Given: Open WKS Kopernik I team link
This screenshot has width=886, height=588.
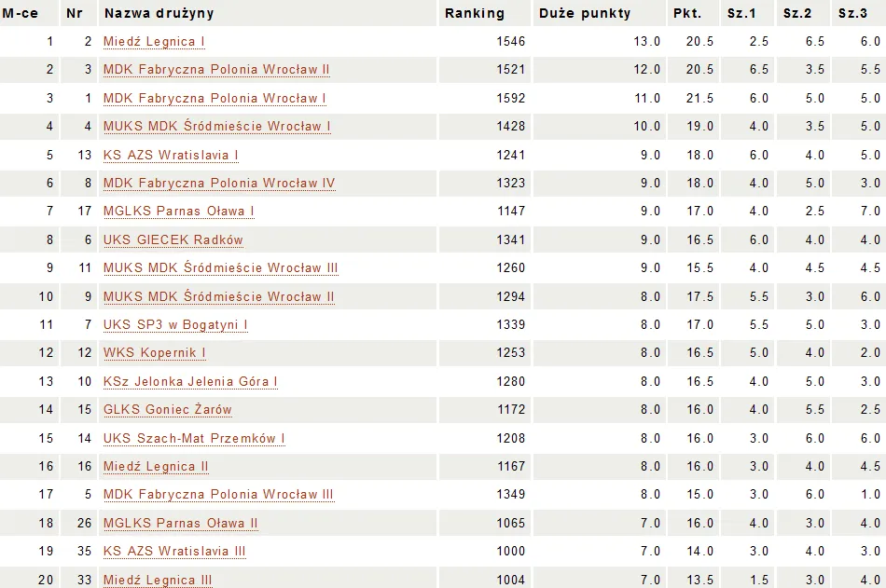Looking at the screenshot, I should point(155,353).
